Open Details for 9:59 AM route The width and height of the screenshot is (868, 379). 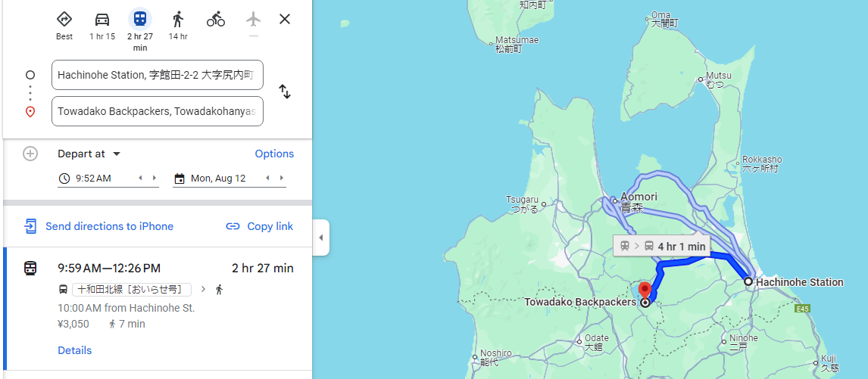click(75, 350)
